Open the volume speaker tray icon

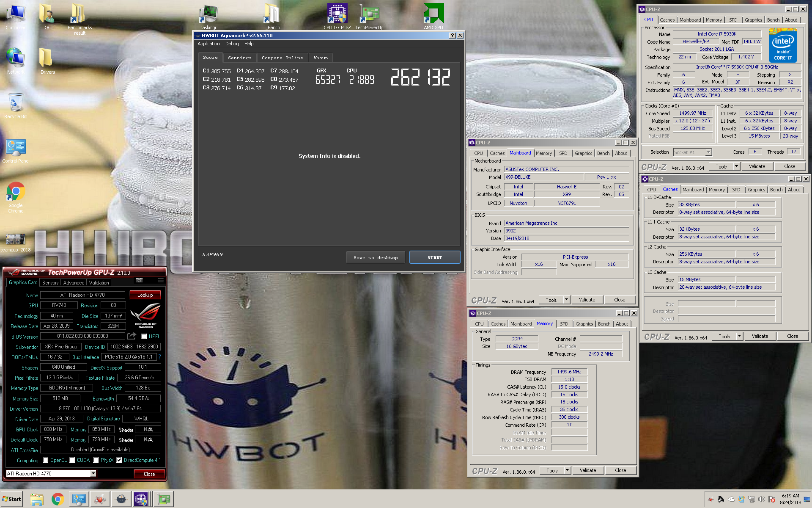click(762, 499)
